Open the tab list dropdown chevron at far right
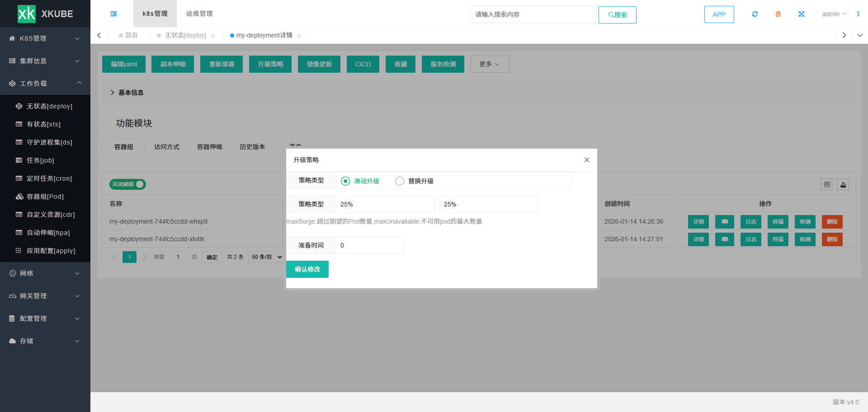 point(860,35)
